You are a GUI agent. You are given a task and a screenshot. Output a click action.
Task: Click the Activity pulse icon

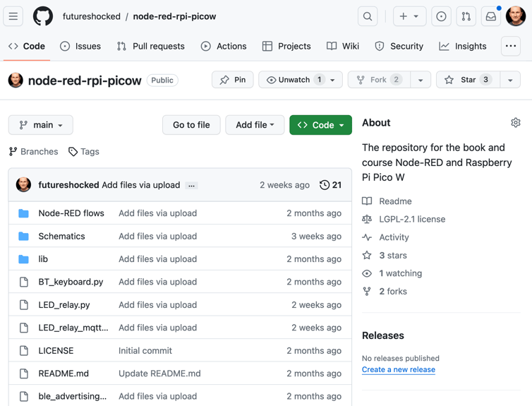pos(367,237)
